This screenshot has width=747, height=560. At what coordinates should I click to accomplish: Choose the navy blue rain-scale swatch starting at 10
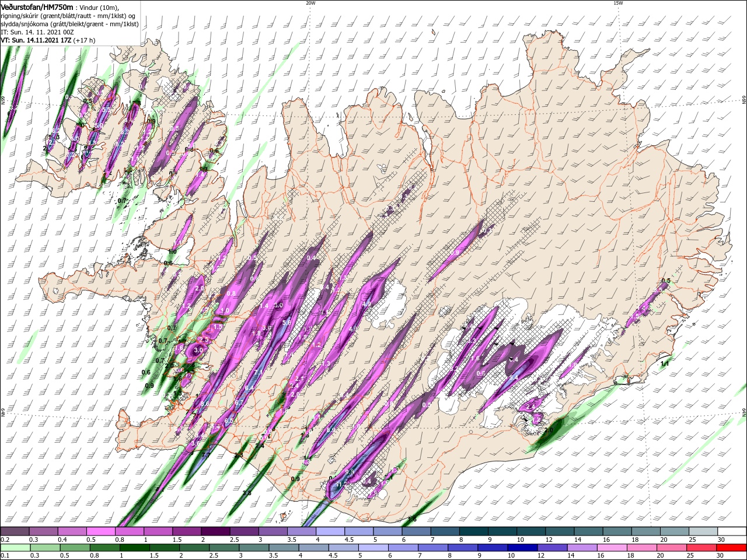[x=523, y=548]
